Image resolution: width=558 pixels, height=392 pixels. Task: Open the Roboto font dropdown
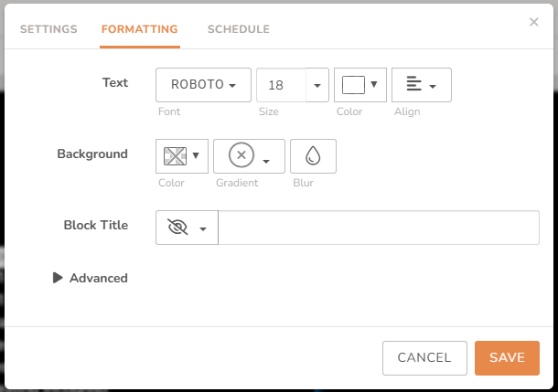[x=204, y=85]
